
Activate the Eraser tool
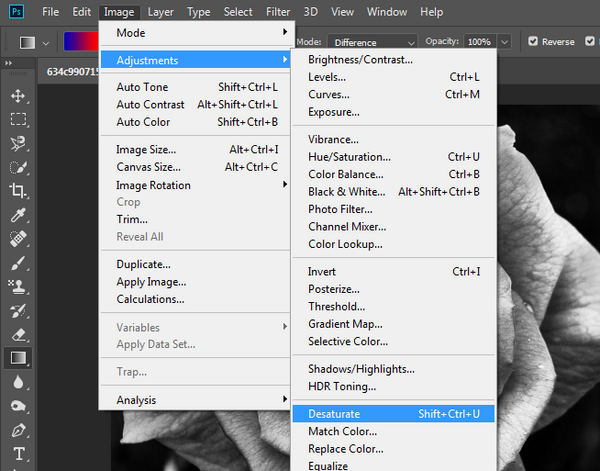18,335
